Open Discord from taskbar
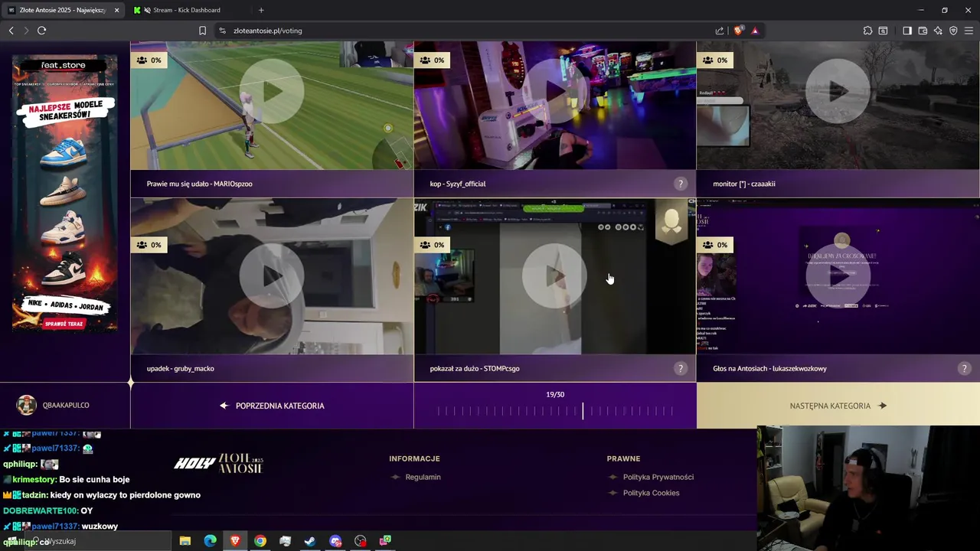The width and height of the screenshot is (980, 551). 335,541
